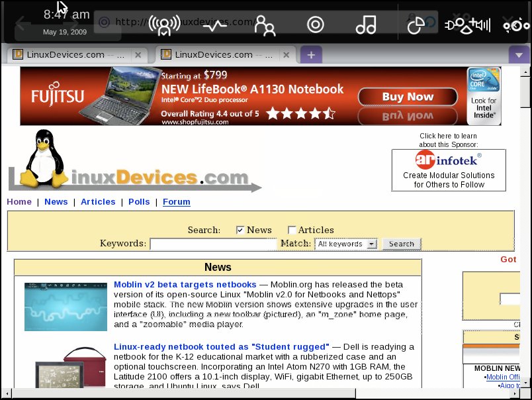Go to the Polls nav link
532x400 pixels.
[139, 202]
